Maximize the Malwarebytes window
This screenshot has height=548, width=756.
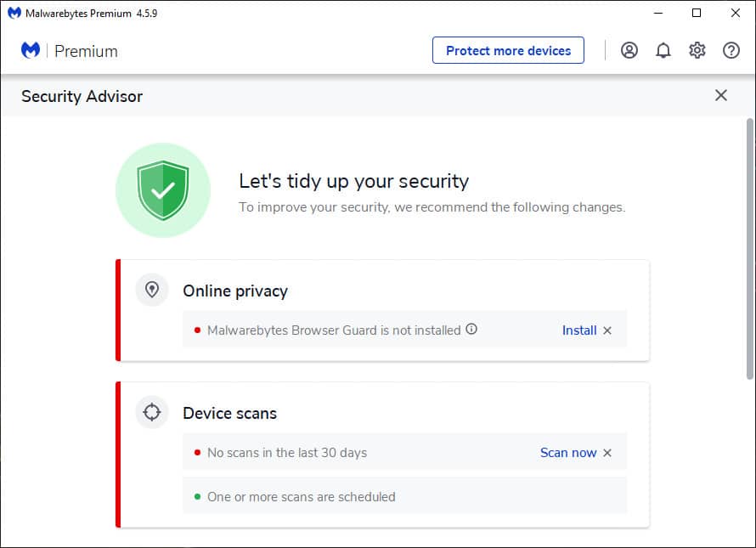pyautogui.click(x=697, y=13)
